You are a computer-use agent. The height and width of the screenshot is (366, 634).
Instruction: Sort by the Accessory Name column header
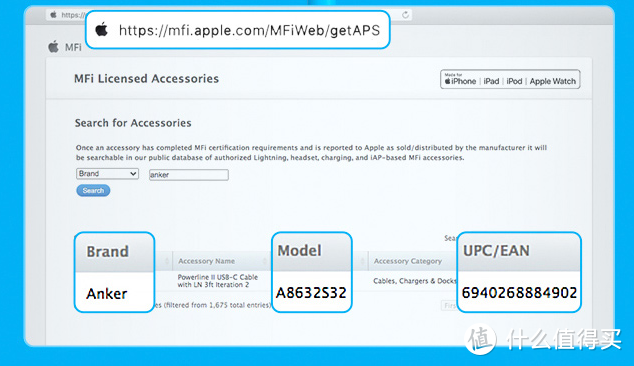point(207,261)
